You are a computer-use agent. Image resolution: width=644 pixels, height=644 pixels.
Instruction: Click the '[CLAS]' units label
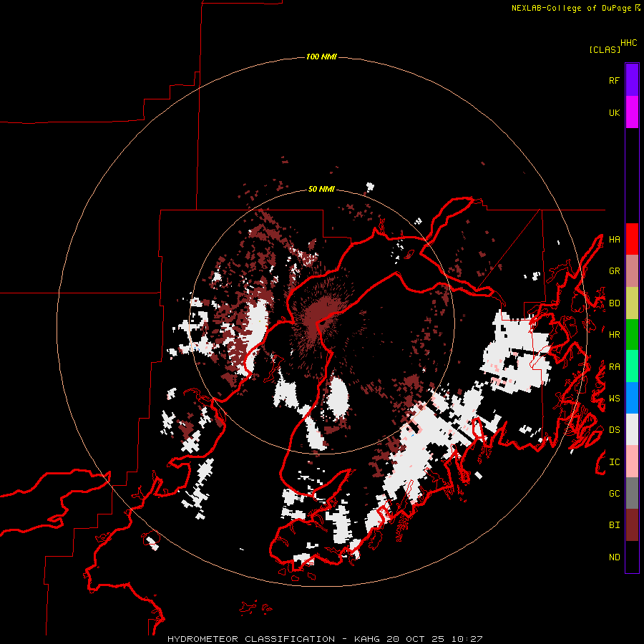tap(605, 49)
